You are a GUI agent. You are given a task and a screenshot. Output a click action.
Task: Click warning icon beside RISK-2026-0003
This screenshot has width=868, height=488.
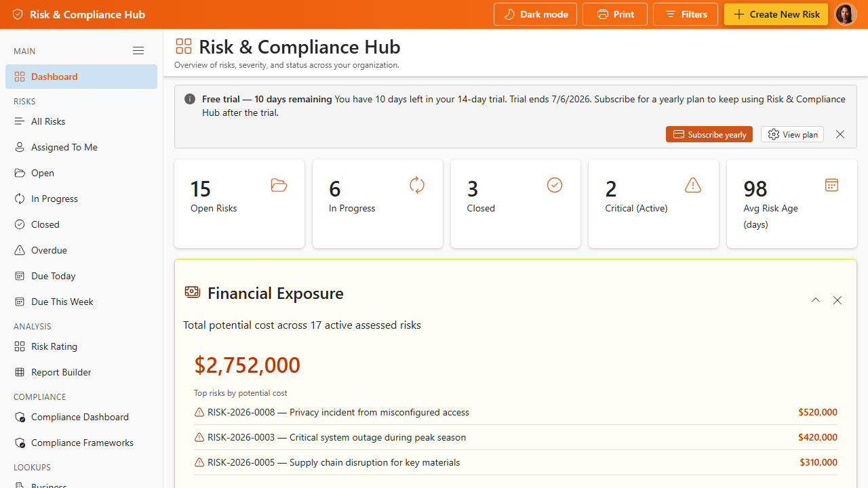click(x=199, y=437)
